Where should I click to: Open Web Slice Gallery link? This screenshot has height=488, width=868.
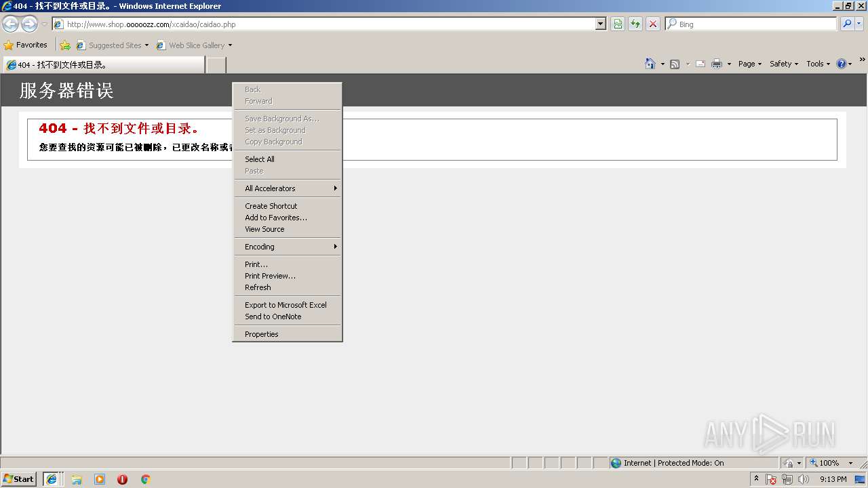pyautogui.click(x=195, y=45)
